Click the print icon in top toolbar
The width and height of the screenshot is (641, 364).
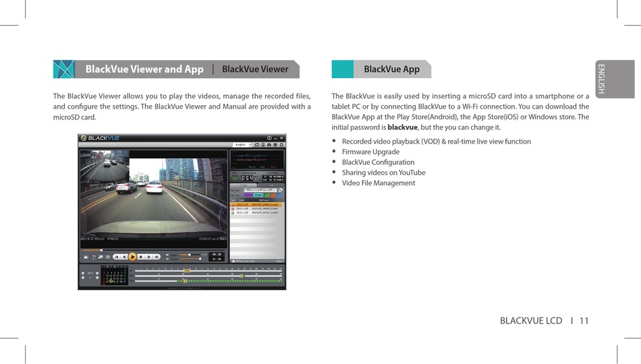(x=275, y=145)
